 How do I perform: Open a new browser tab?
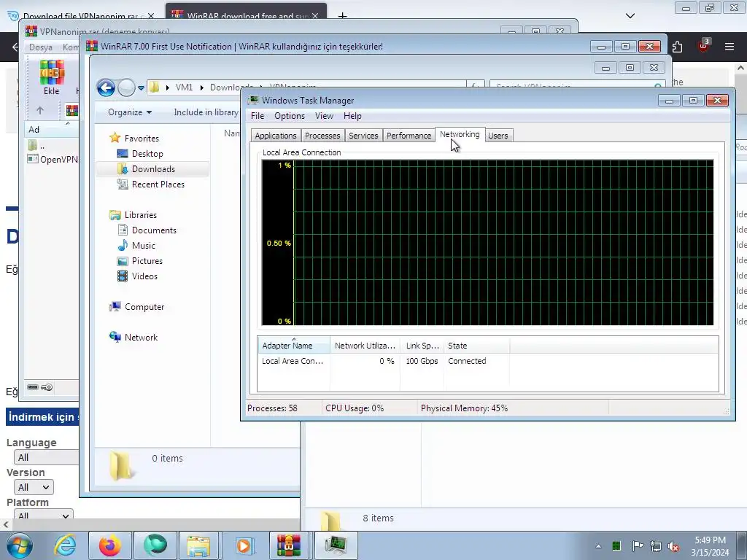(x=342, y=16)
